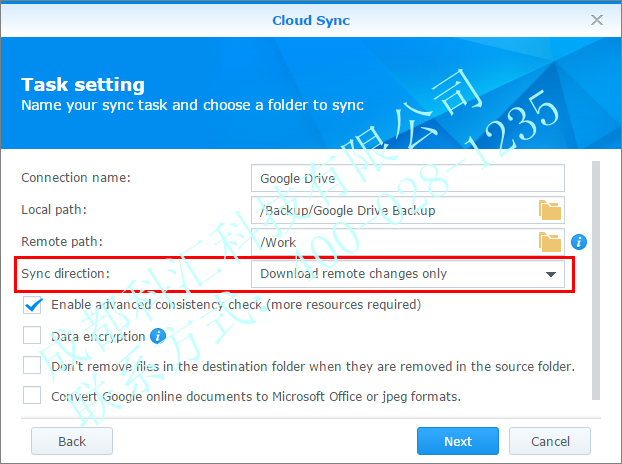Click the Sync direction label
The width and height of the screenshot is (622, 464).
pyautogui.click(x=66, y=273)
